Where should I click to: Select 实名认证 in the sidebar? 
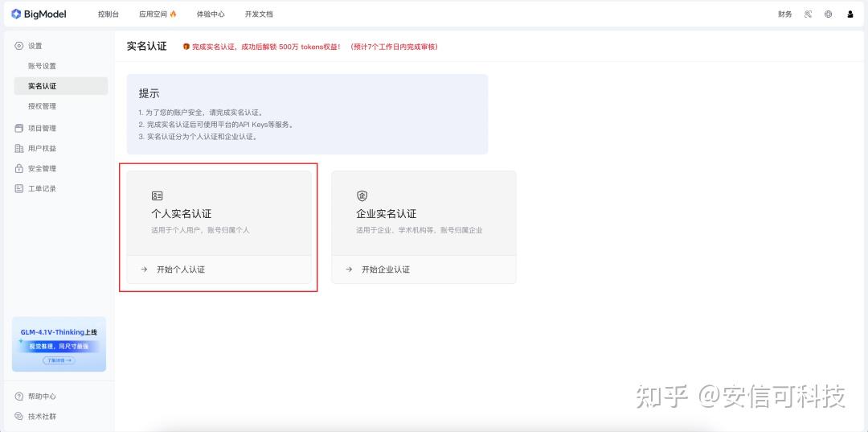click(61, 86)
